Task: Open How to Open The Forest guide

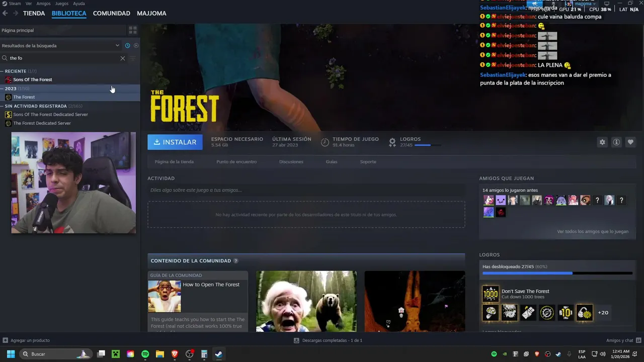Action: [x=211, y=285]
